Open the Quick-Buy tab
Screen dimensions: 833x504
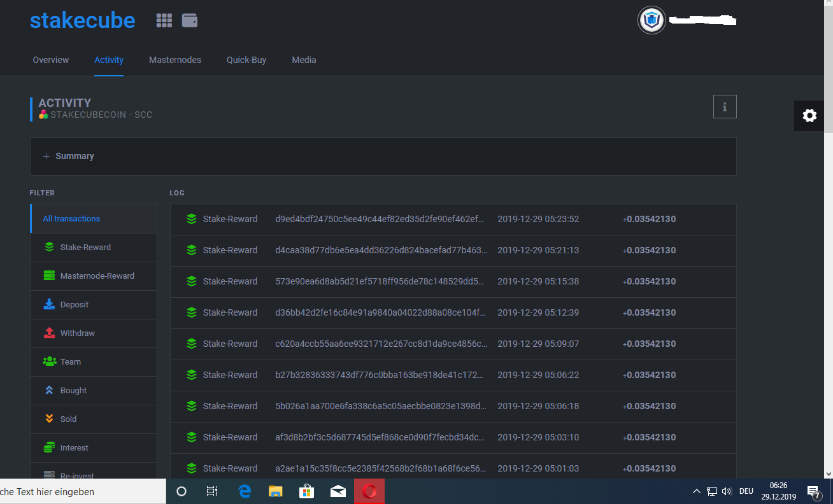[x=246, y=60]
